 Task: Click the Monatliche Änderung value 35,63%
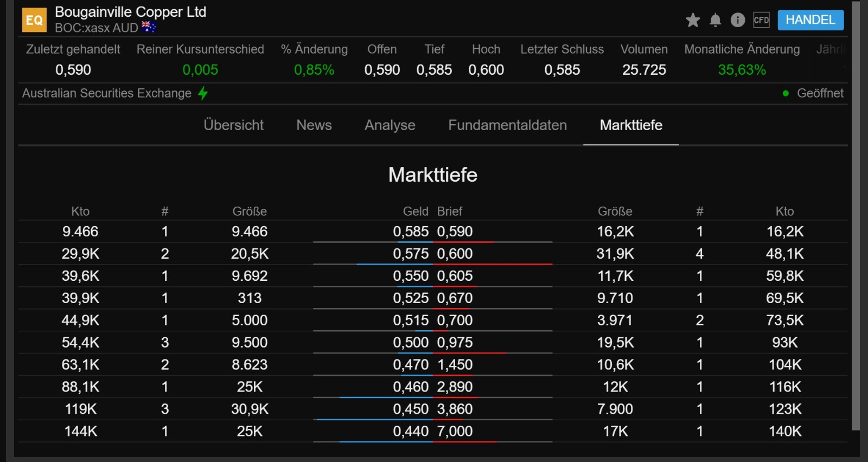(x=742, y=70)
